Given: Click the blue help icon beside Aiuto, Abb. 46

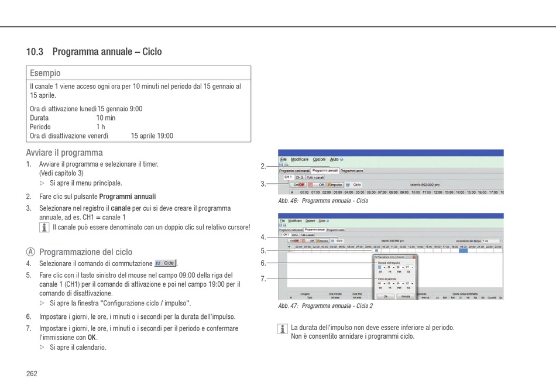Looking at the screenshot, I should pos(341,160).
